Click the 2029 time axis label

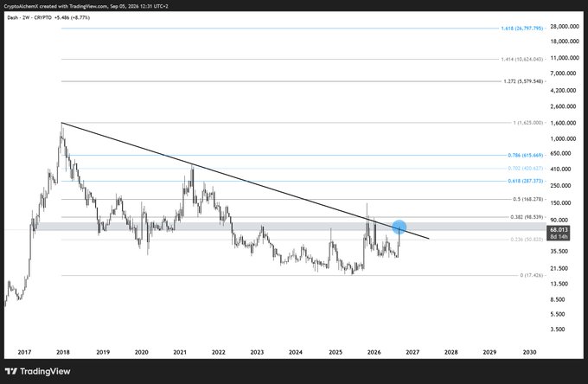tap(489, 352)
